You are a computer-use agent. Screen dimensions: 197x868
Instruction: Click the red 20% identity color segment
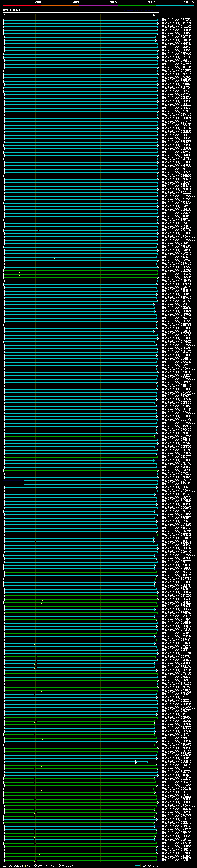click(22, 6)
